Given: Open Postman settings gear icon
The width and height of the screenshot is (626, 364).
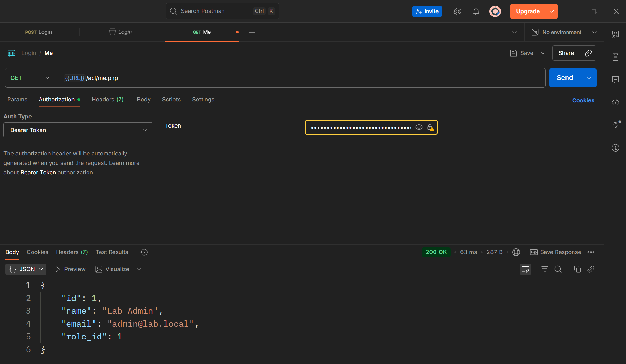Looking at the screenshot, I should pyautogui.click(x=457, y=11).
